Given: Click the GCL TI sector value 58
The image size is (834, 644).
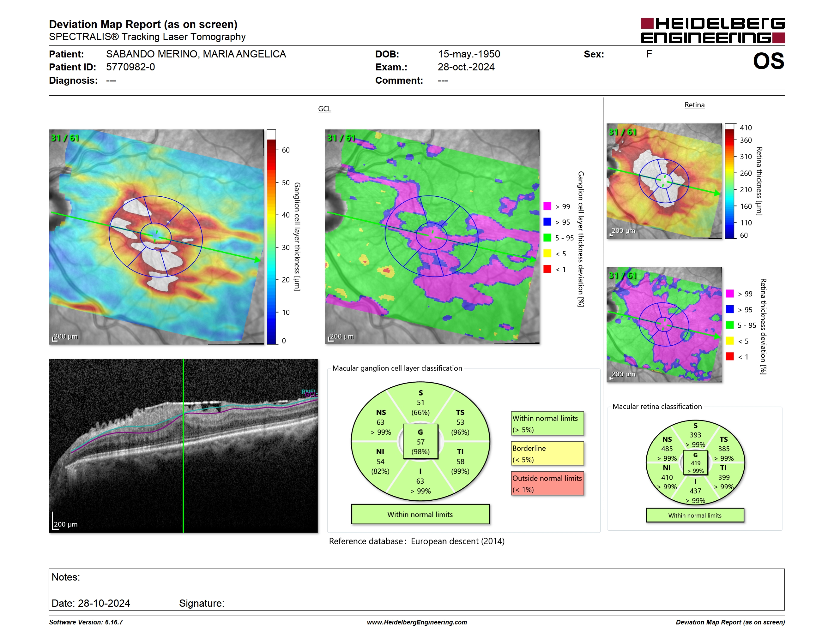Looking at the screenshot, I should [x=460, y=462].
